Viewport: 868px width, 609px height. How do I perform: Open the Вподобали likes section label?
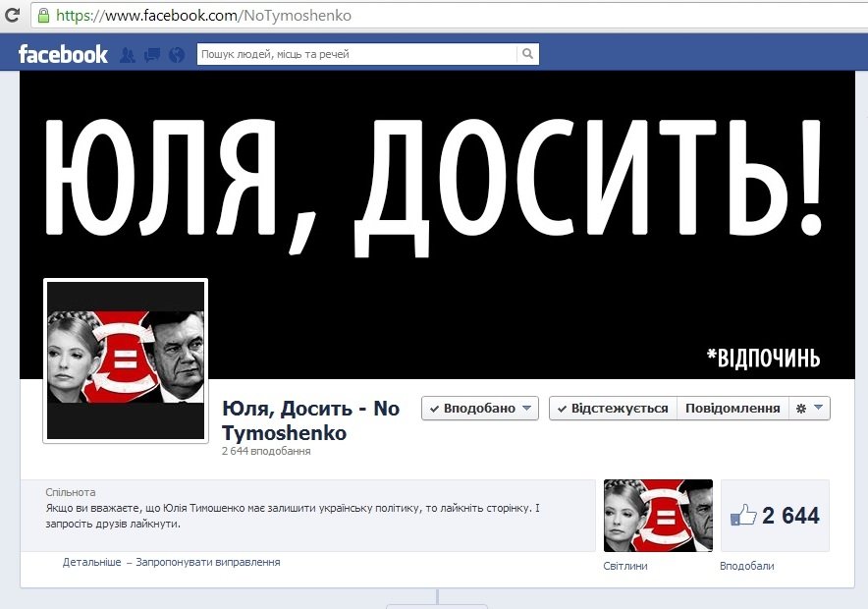coord(746,566)
